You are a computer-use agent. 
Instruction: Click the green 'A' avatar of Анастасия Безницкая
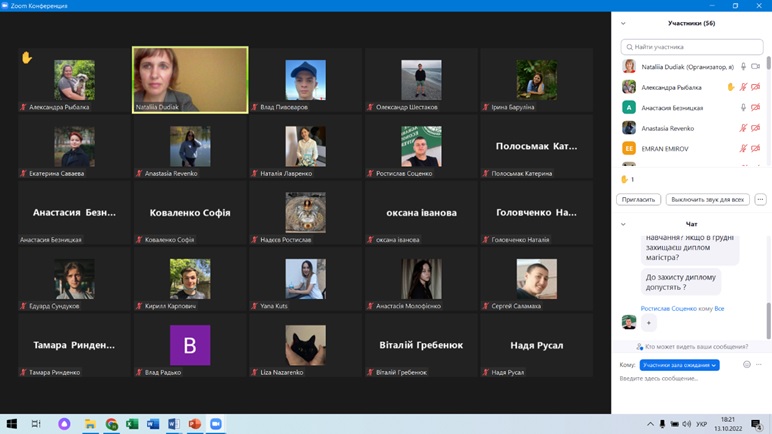coord(629,107)
